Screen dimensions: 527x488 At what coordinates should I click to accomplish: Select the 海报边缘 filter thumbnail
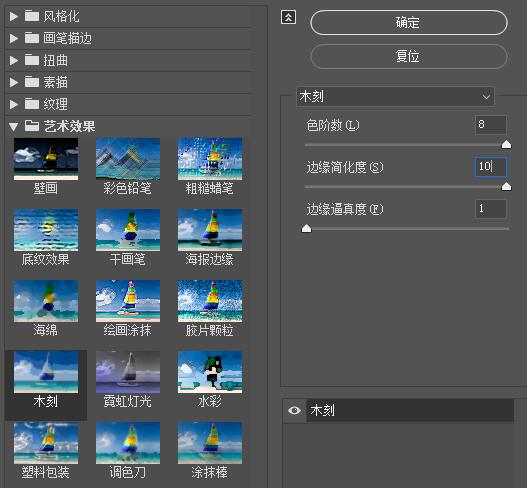click(210, 230)
